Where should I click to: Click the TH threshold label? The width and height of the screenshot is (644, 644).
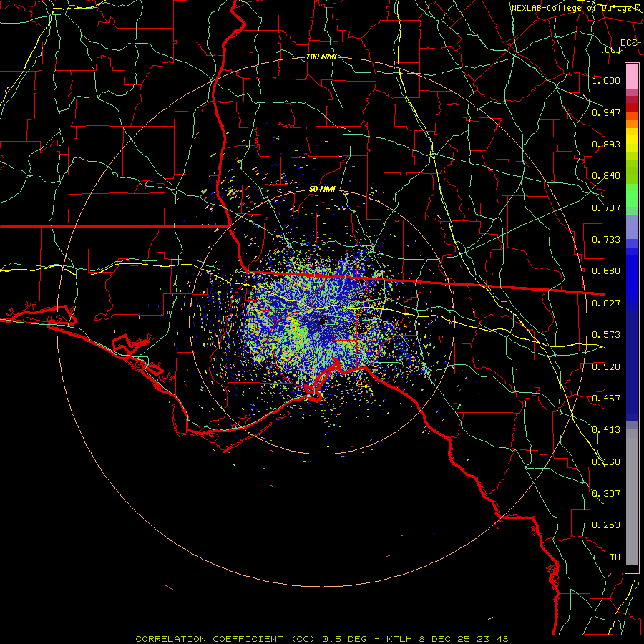615,557
